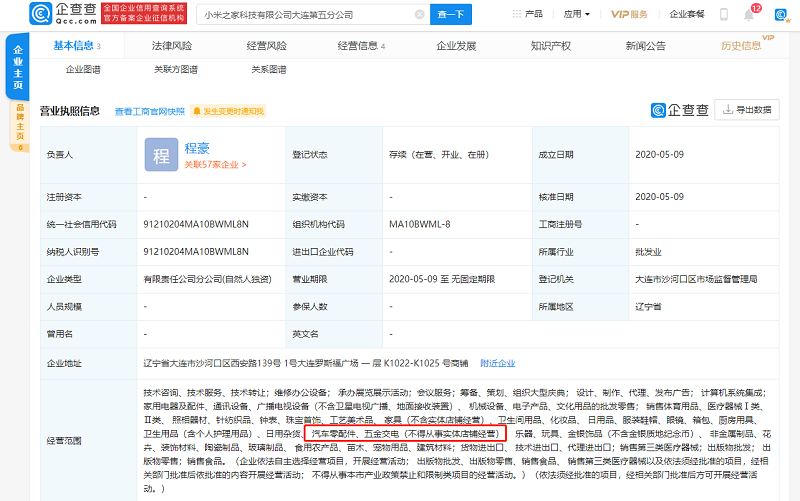Click the mobile phone icon
The width and height of the screenshot is (800, 501).
pyautogui.click(x=723, y=14)
